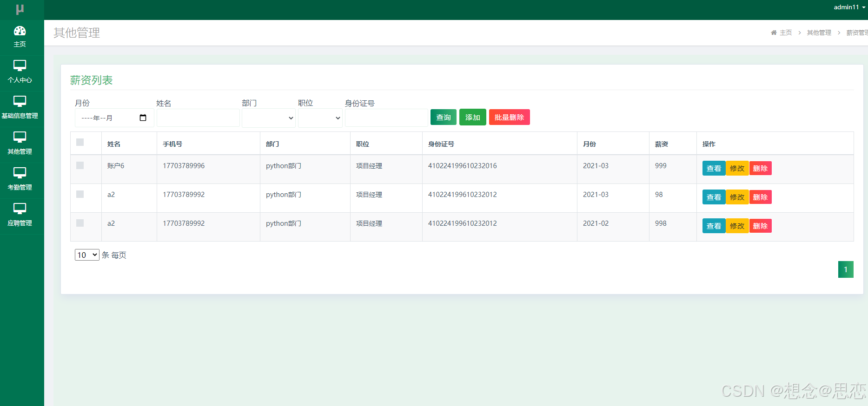Open the rows-per-page dropdown showing 10
The image size is (868, 406).
[87, 255]
